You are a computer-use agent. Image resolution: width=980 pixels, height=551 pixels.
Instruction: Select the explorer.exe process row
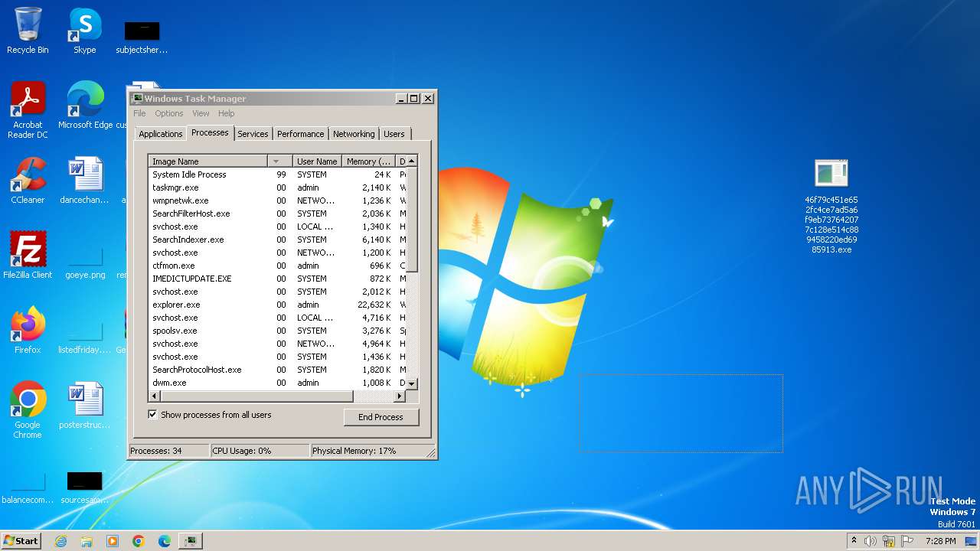tap(276, 305)
